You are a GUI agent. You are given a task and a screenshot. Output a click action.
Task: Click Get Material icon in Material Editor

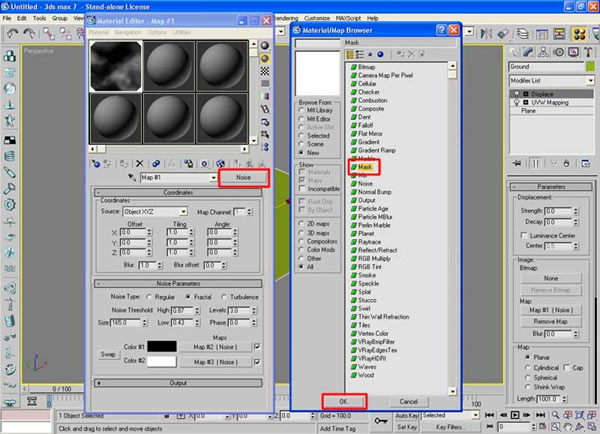click(x=96, y=164)
